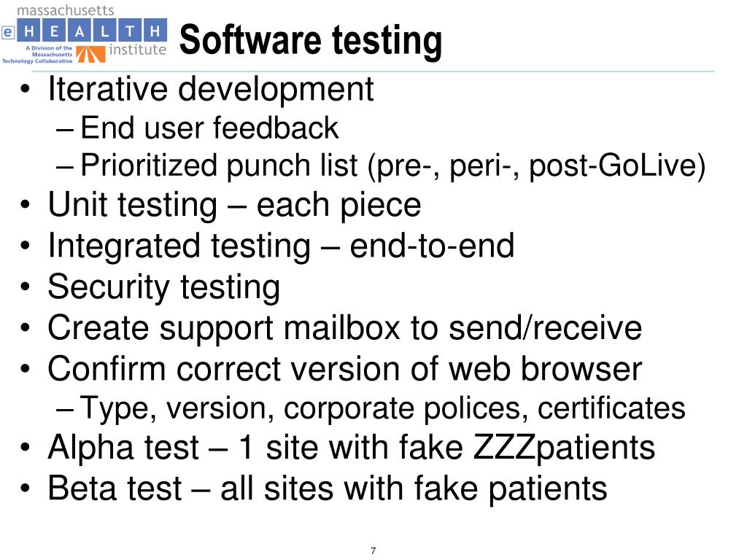Click 'Alpha test' bullet with ZZZpatients

point(352,448)
